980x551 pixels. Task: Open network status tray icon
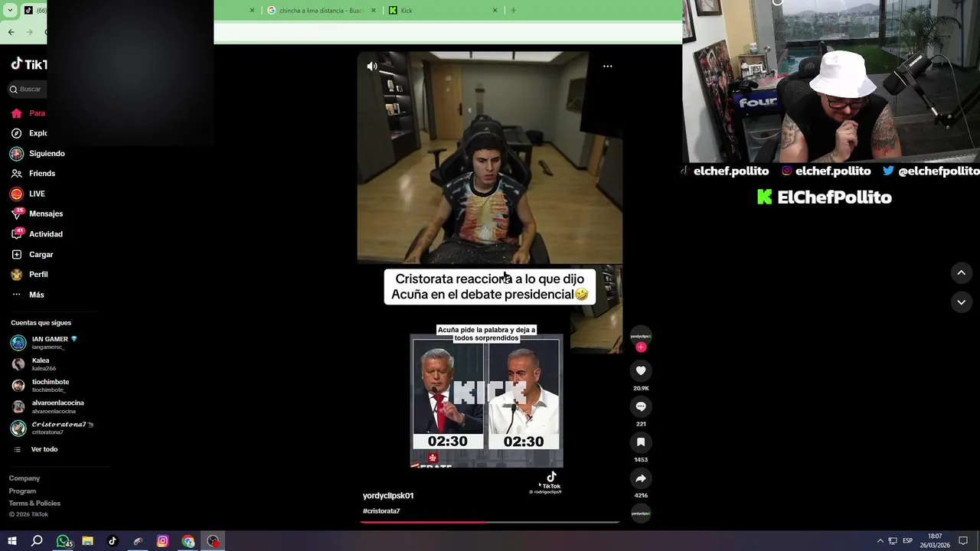pyautogui.click(x=893, y=541)
